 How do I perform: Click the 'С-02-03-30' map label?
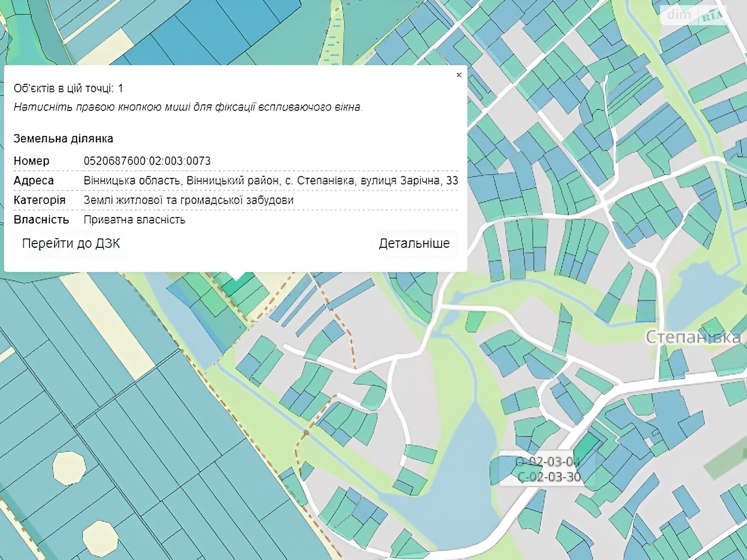coord(550,477)
